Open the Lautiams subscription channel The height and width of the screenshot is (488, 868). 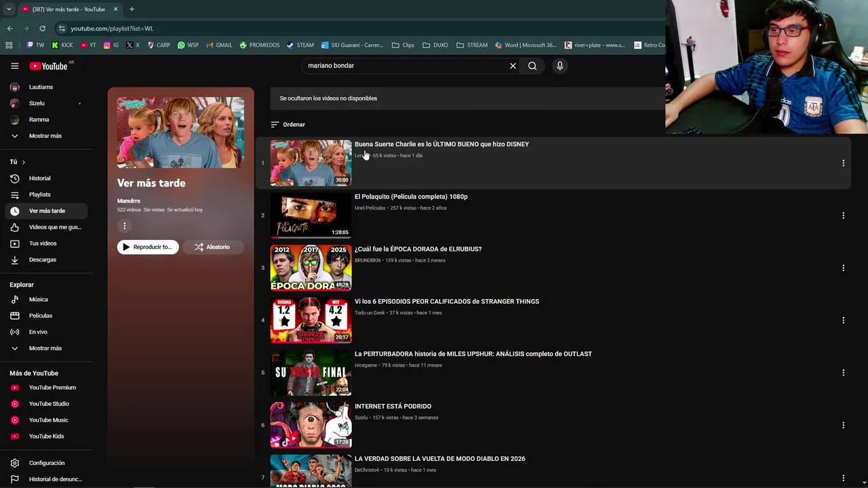click(42, 87)
